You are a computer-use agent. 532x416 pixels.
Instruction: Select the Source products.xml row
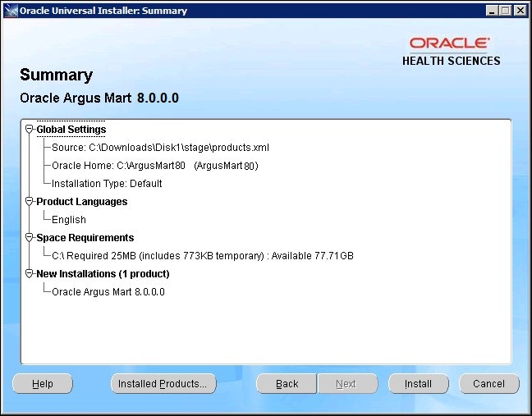pos(160,148)
